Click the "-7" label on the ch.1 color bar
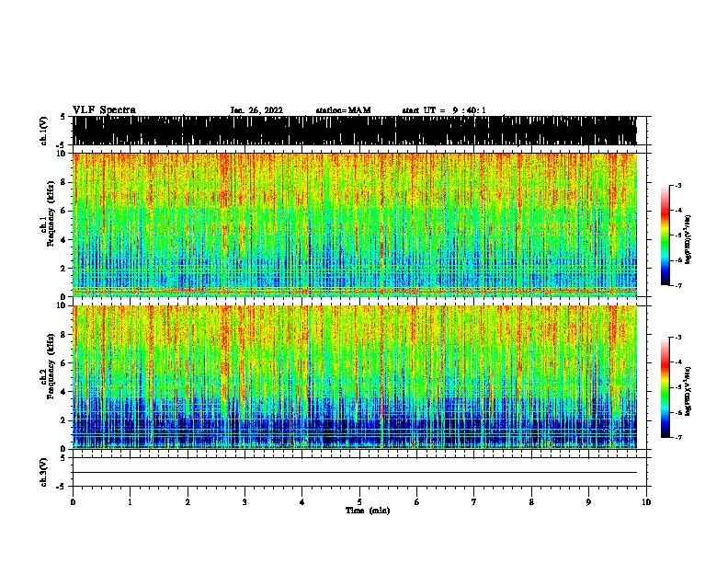 [677, 286]
